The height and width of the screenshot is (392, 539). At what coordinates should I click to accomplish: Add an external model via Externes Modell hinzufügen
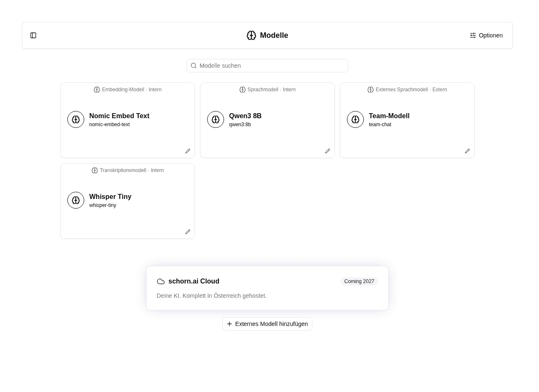pos(267,324)
